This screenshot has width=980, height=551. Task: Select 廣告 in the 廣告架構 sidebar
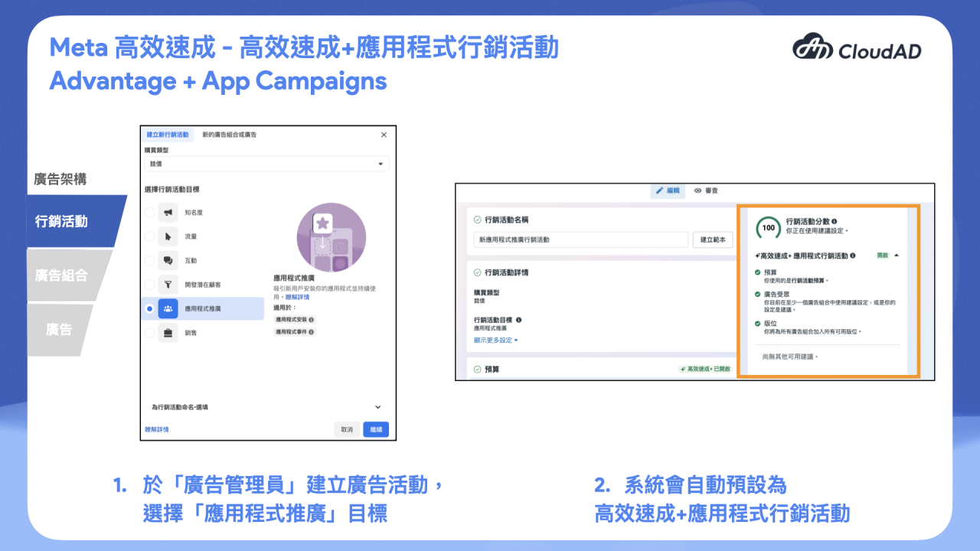click(x=60, y=330)
